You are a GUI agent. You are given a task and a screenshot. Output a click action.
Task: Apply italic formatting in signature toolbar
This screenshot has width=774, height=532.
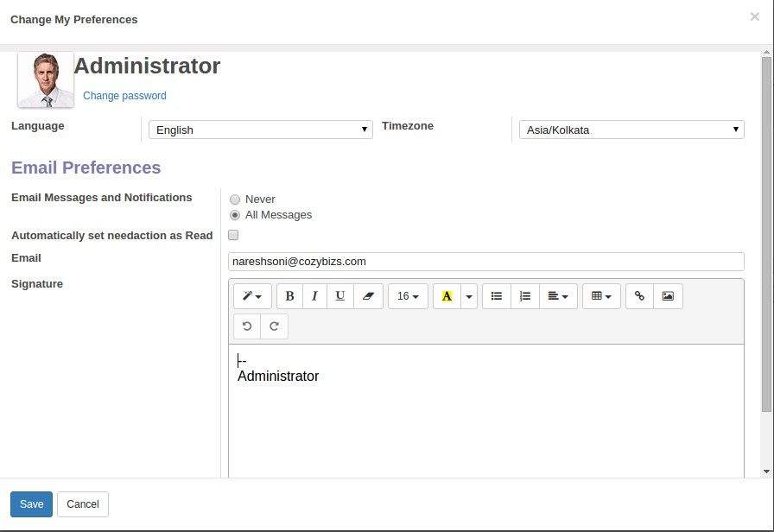pos(314,296)
